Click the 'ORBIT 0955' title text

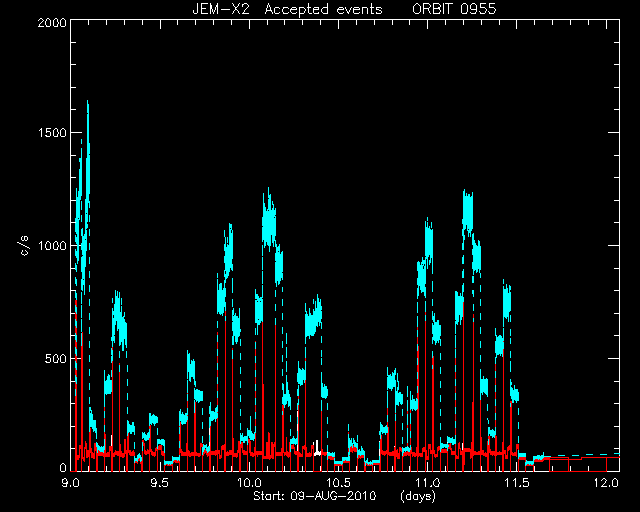tap(454, 9)
